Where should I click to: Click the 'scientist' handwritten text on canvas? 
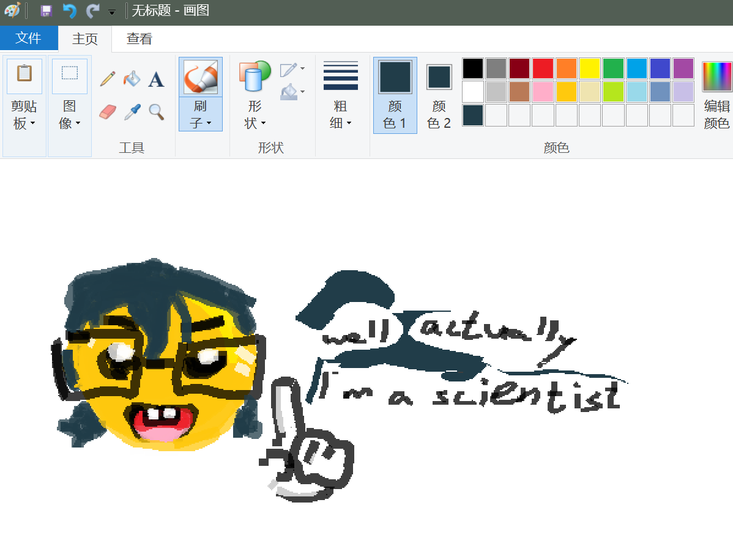point(527,397)
